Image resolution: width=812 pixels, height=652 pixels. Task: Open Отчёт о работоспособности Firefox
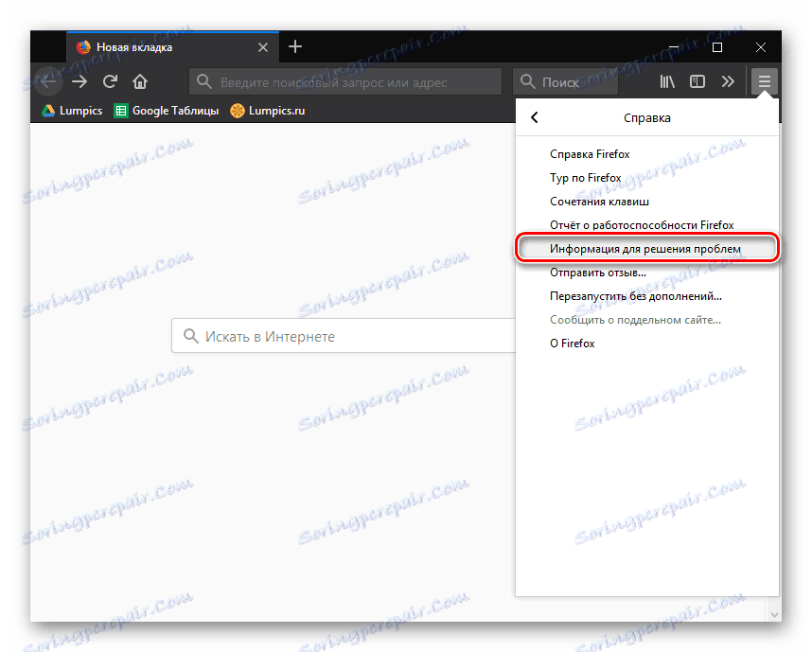[x=647, y=225]
